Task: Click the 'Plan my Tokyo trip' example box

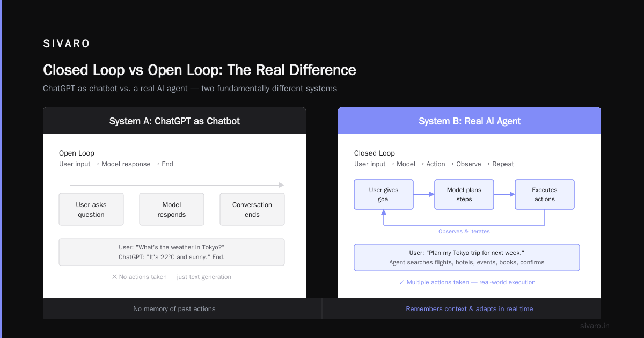Action: tap(467, 258)
